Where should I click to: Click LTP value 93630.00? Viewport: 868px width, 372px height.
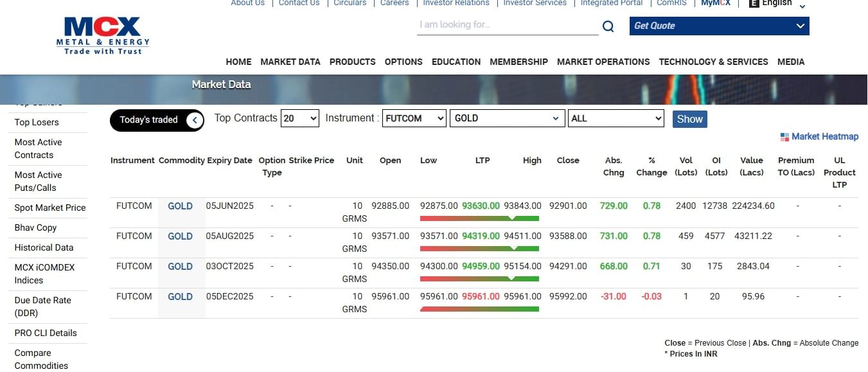tap(481, 206)
